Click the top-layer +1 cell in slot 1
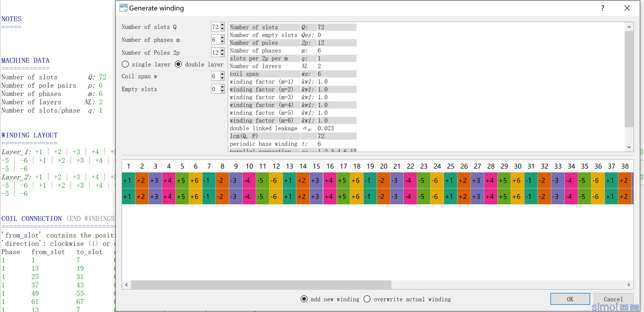 (128, 180)
